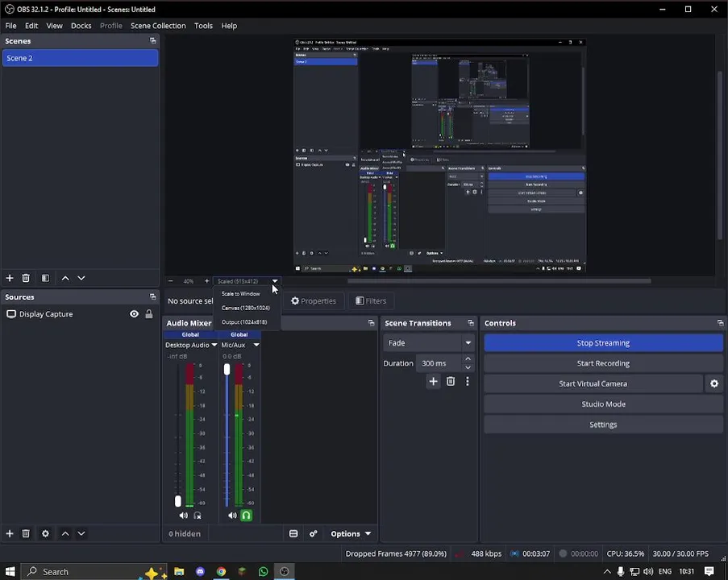Open Desktop Audio channel dropdown arrow

coord(214,346)
